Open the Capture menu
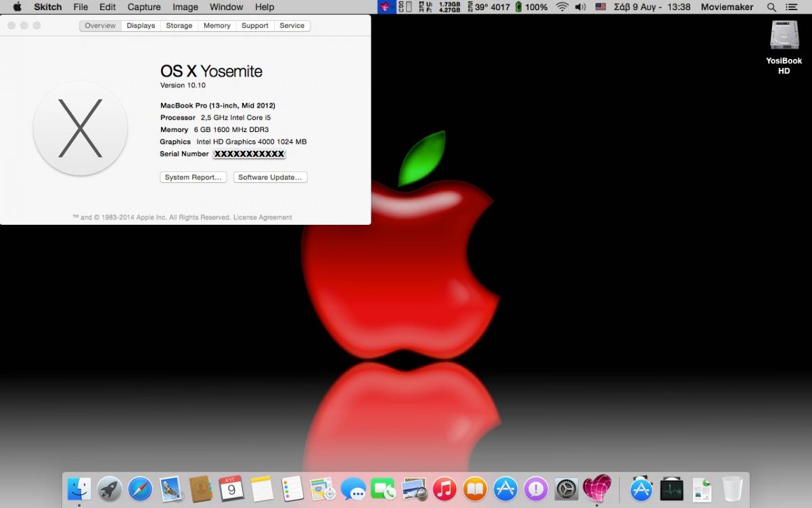The height and width of the screenshot is (508, 812). pyautogui.click(x=144, y=7)
